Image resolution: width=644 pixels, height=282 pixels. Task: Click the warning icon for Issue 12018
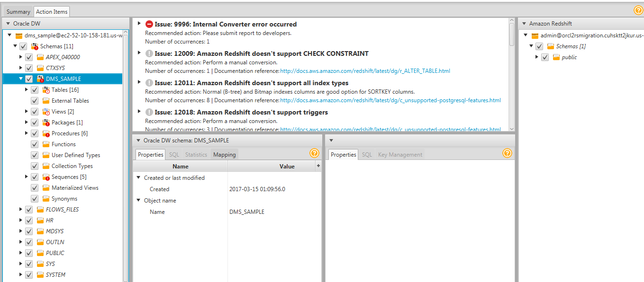tap(149, 112)
